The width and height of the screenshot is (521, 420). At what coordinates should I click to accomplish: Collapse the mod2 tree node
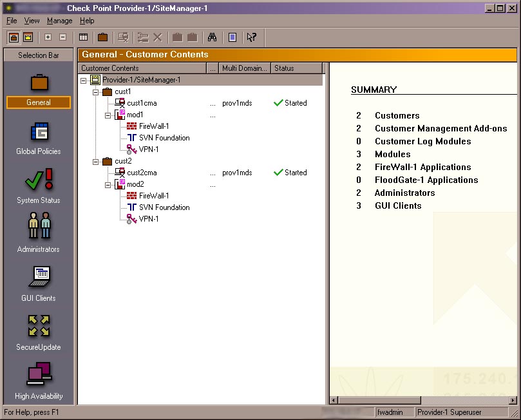(108, 185)
